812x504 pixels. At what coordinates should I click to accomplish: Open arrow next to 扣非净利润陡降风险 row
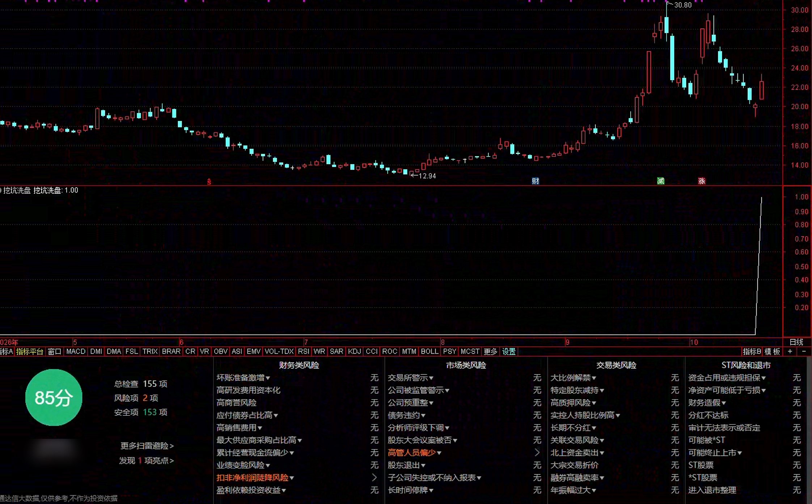(x=374, y=478)
